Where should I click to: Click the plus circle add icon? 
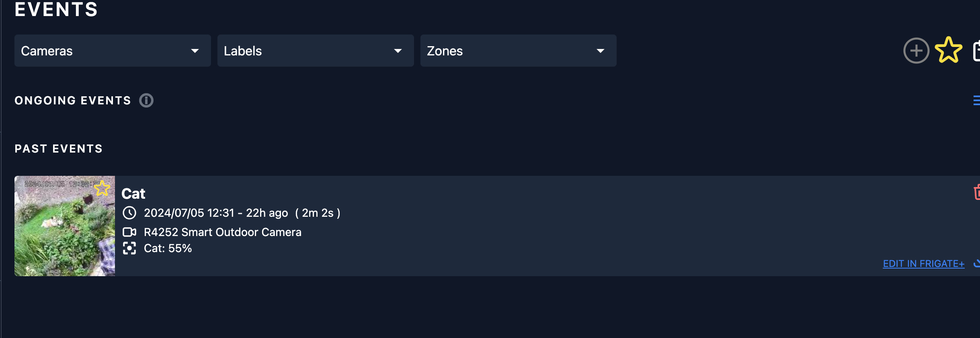point(916,51)
